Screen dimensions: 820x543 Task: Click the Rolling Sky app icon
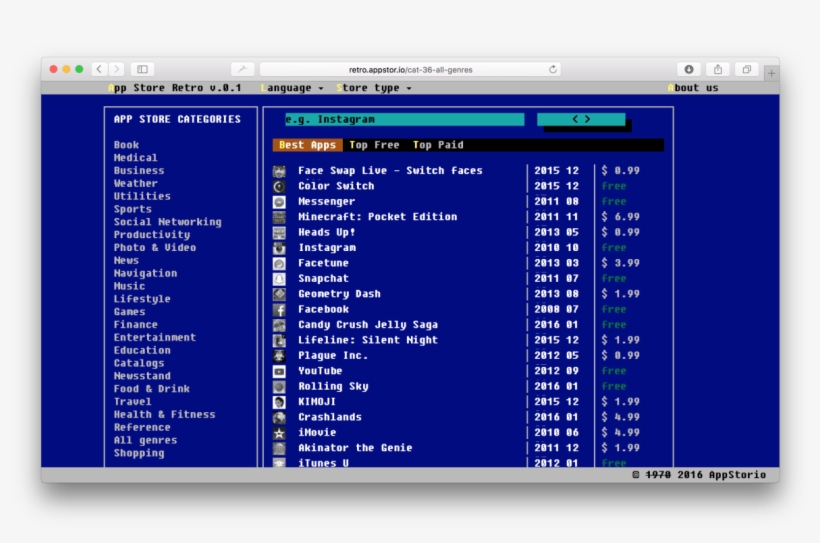(279, 387)
